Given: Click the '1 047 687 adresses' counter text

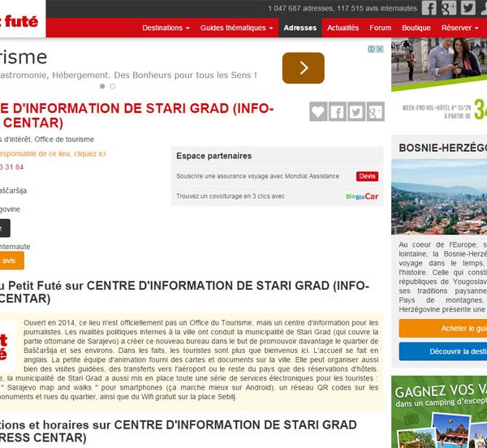Looking at the screenshot, I should [300, 8].
